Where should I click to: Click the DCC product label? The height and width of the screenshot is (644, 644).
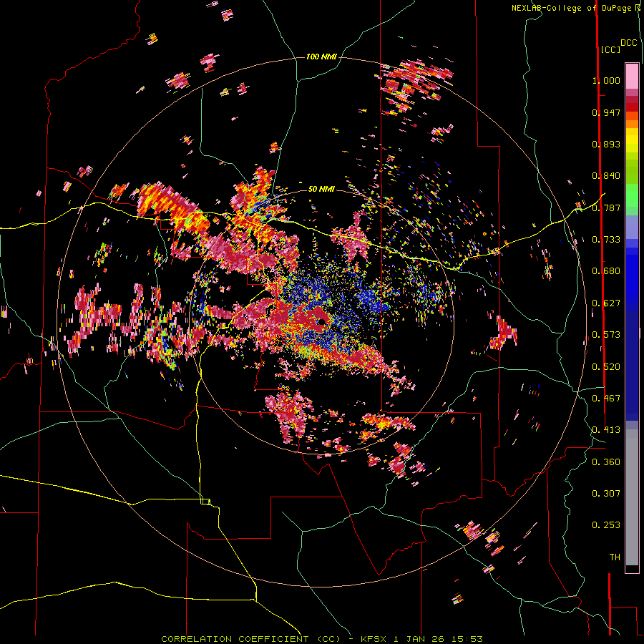click(x=628, y=43)
